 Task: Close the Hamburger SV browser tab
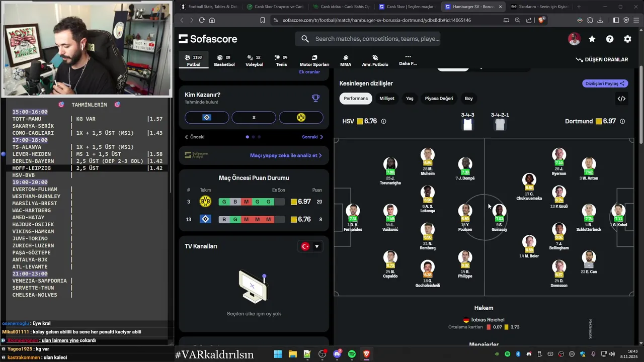pos(500,7)
